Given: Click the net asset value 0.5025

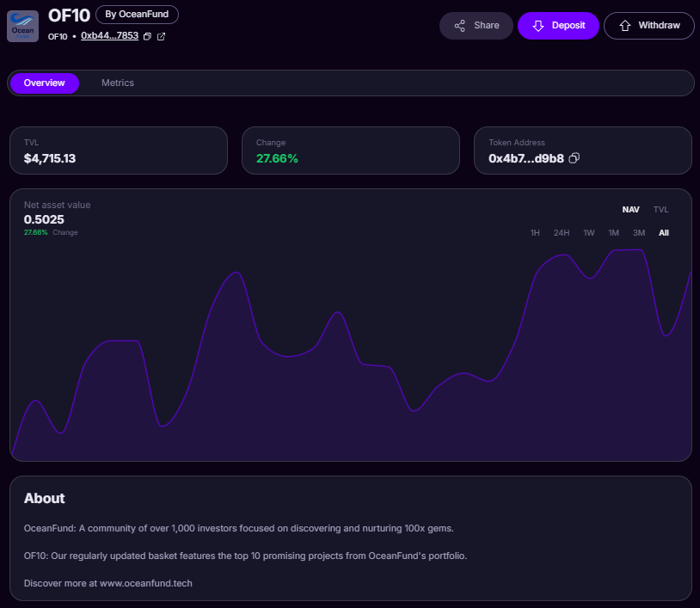Looking at the screenshot, I should click(x=44, y=219).
